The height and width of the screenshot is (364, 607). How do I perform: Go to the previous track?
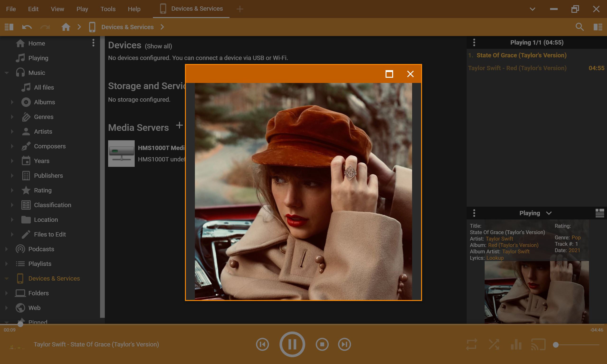coord(262,344)
